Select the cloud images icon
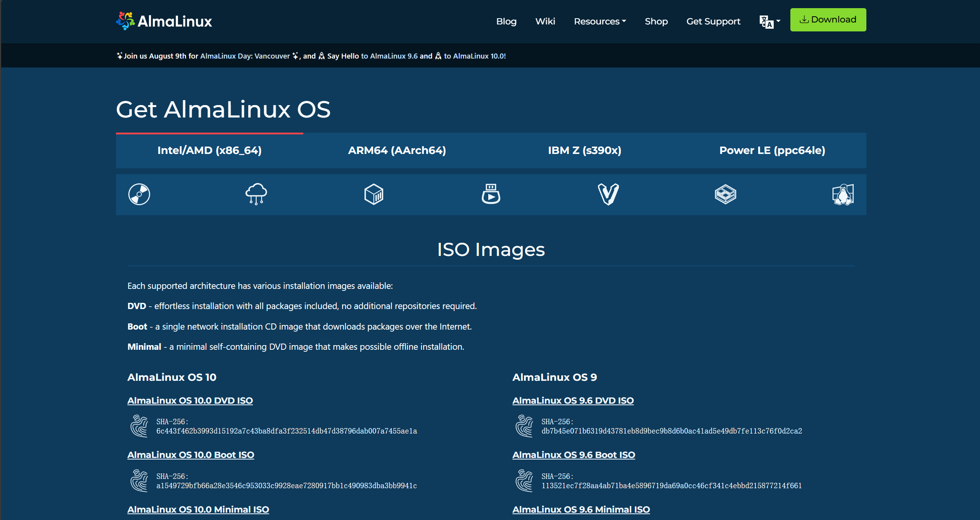The image size is (980, 520). (256, 194)
